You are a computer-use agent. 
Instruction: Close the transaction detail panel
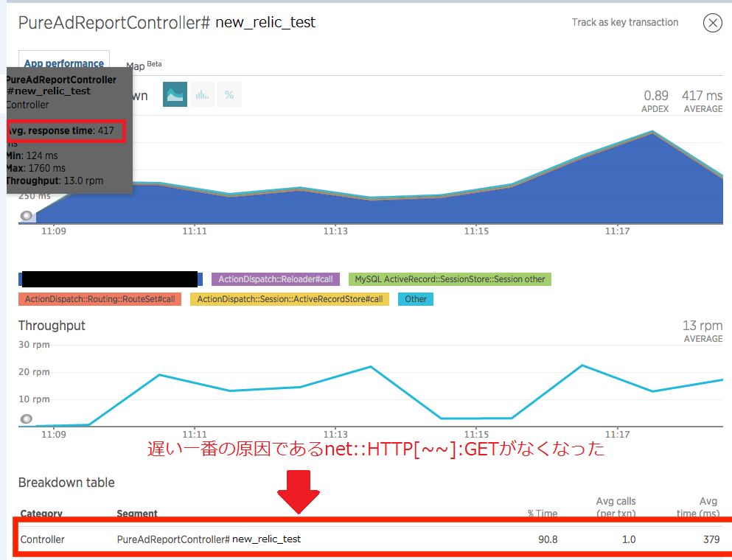[712, 23]
